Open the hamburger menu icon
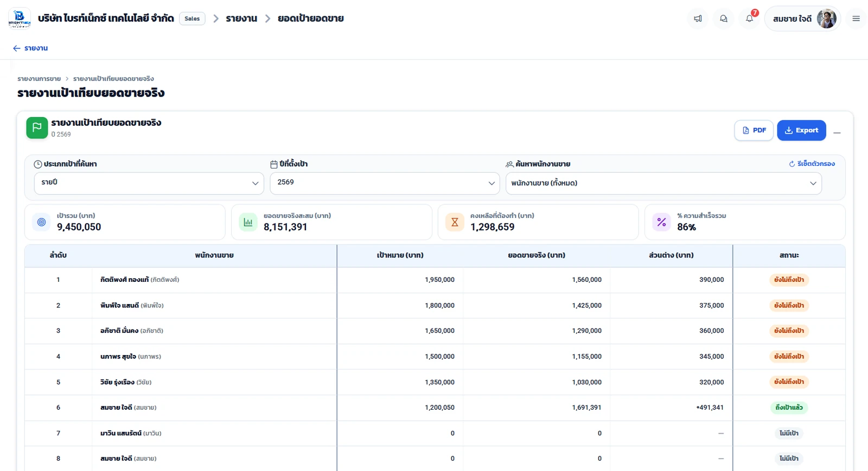868x471 pixels. click(856, 18)
